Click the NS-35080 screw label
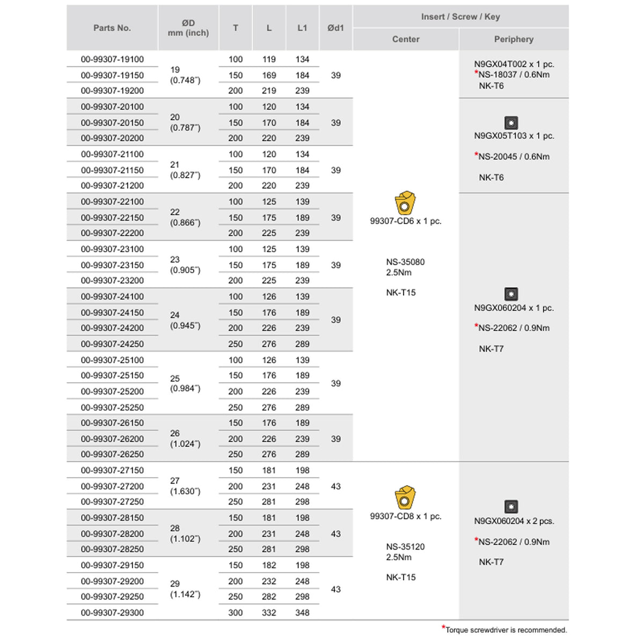 click(405, 262)
